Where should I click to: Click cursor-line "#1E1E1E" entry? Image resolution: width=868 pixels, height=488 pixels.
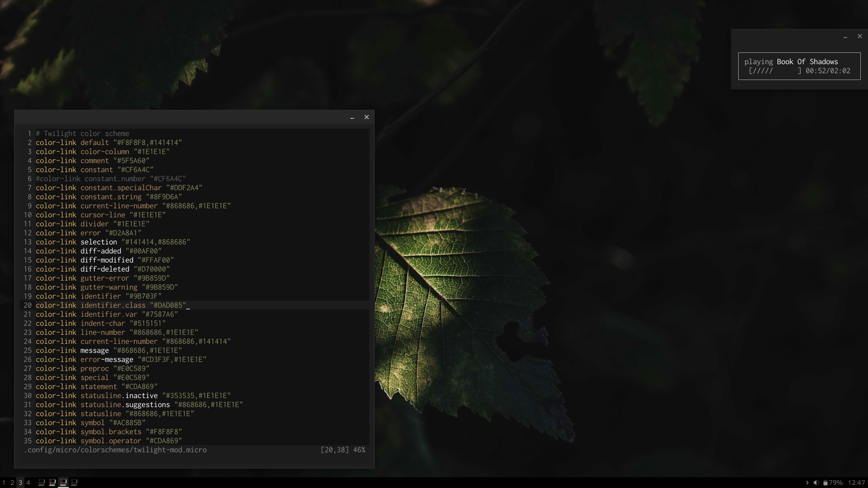[x=101, y=215]
